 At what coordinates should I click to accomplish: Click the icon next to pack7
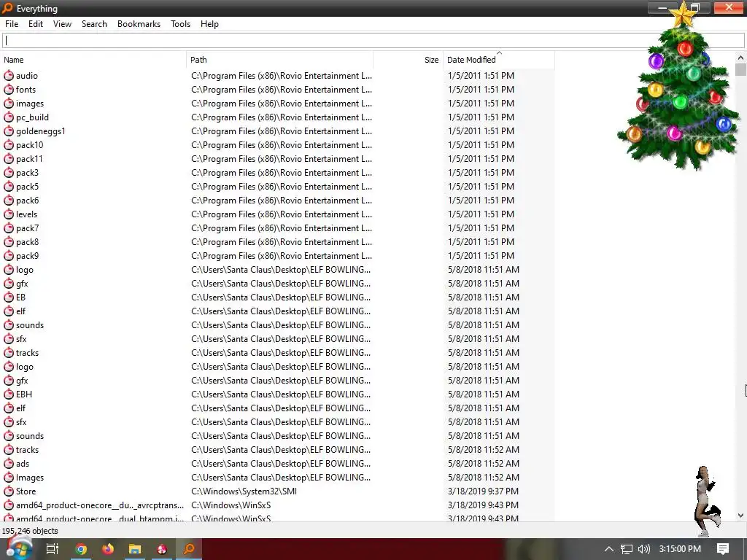pos(9,227)
